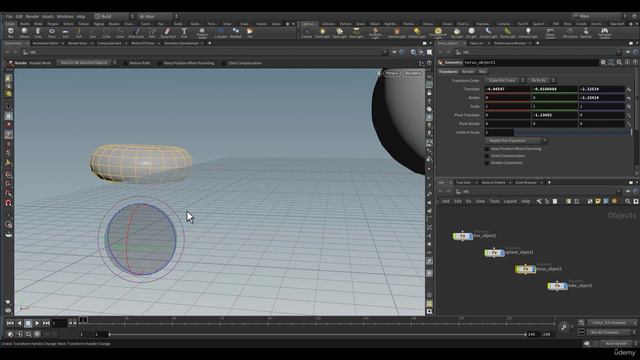Switch to the Composite View tab
Viewport: 640px width, 360px height.
[x=109, y=43]
